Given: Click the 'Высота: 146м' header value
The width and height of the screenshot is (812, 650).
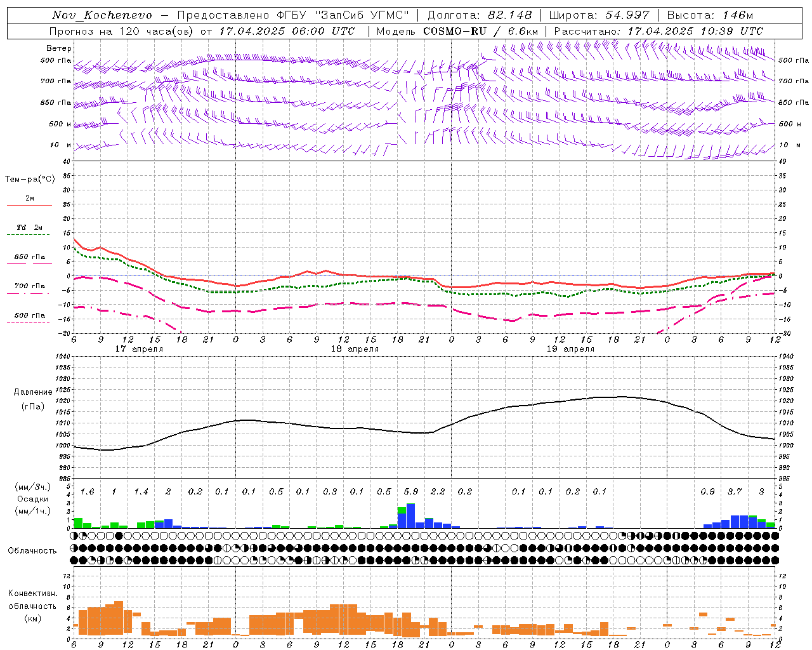Looking at the screenshot, I should 710,15.
